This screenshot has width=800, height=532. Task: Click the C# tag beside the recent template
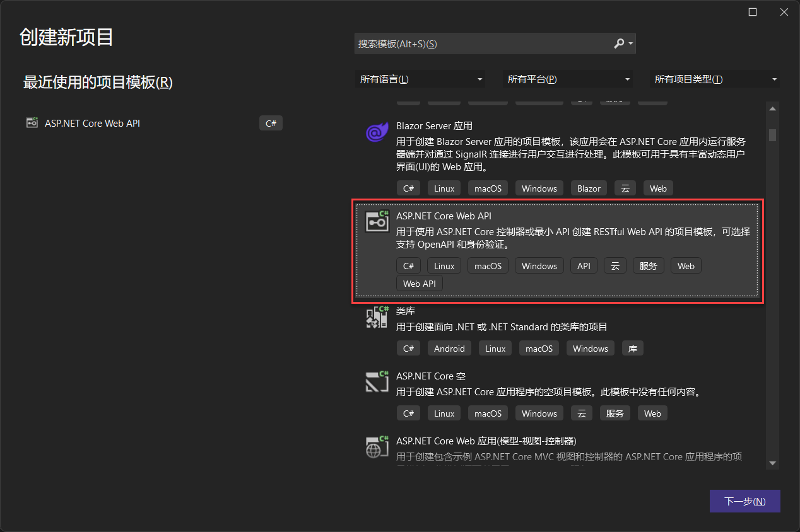271,123
